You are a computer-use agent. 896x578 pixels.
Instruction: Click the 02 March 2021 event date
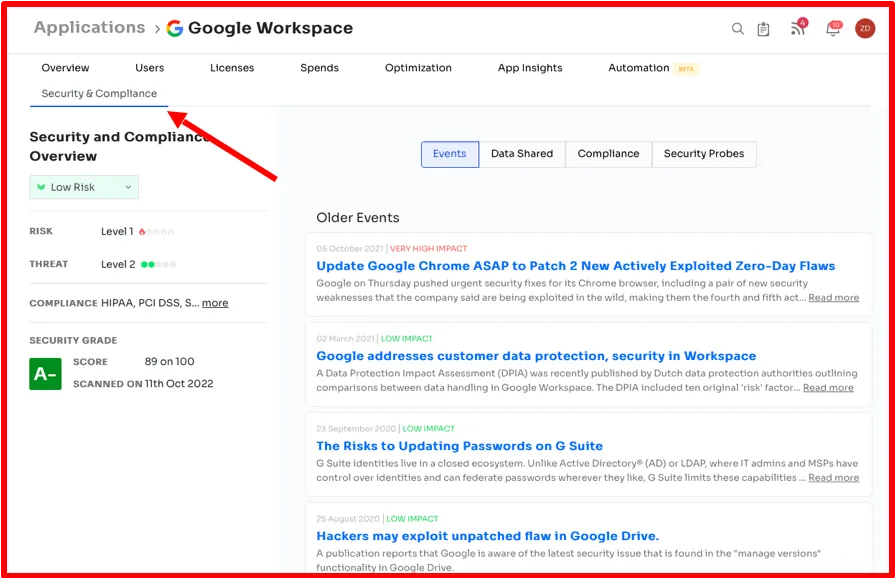pos(345,339)
